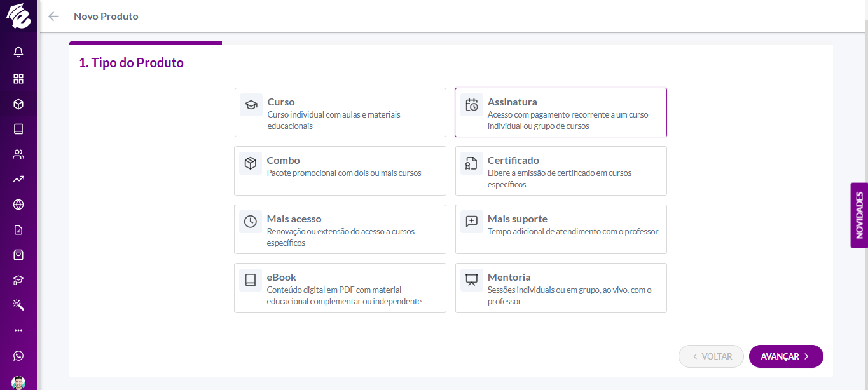Pick the Mentoria product type card
Screen dimensions: 868x390
pos(561,288)
